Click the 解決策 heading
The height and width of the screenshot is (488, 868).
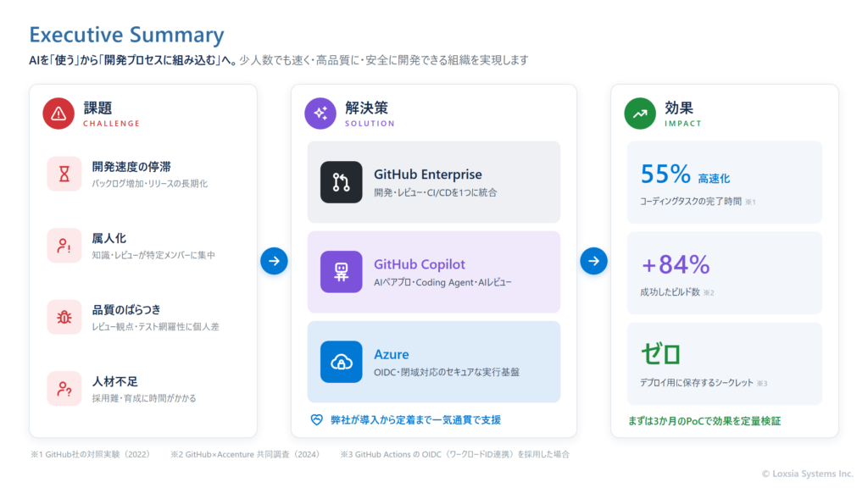(366, 108)
